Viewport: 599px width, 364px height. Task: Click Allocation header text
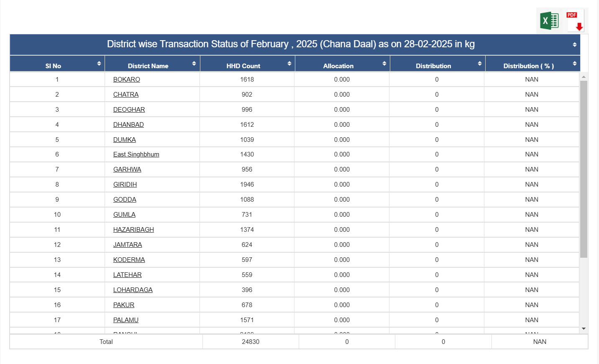pyautogui.click(x=338, y=66)
